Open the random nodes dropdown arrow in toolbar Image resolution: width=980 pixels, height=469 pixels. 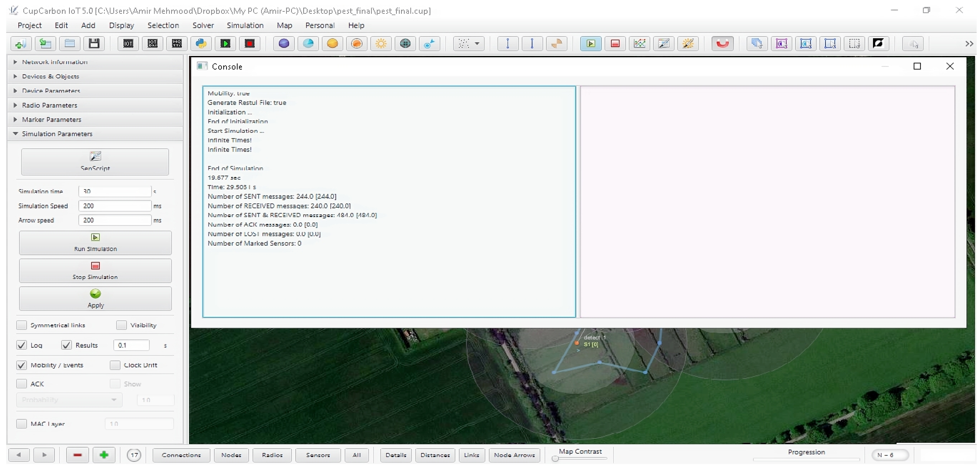477,44
